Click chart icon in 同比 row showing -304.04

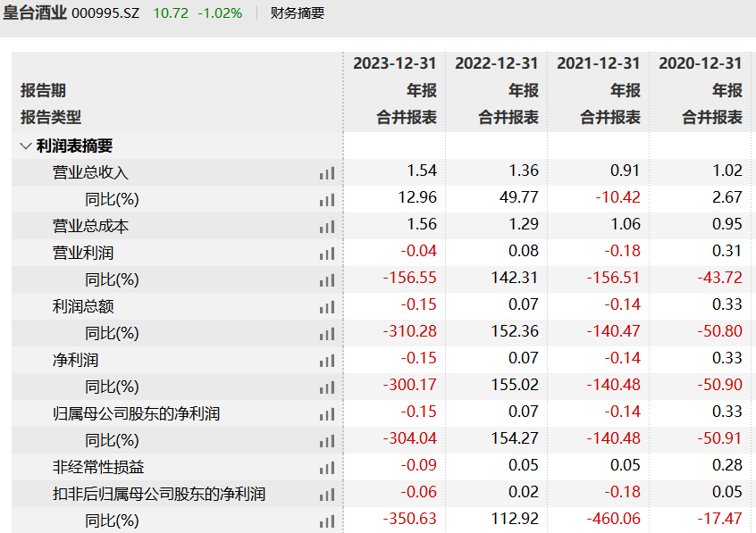click(x=327, y=441)
